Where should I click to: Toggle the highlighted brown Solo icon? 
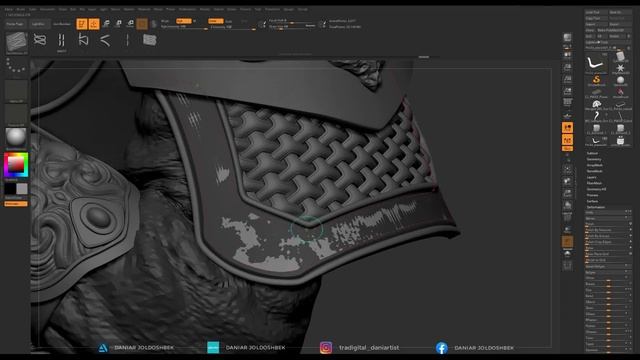(567, 242)
